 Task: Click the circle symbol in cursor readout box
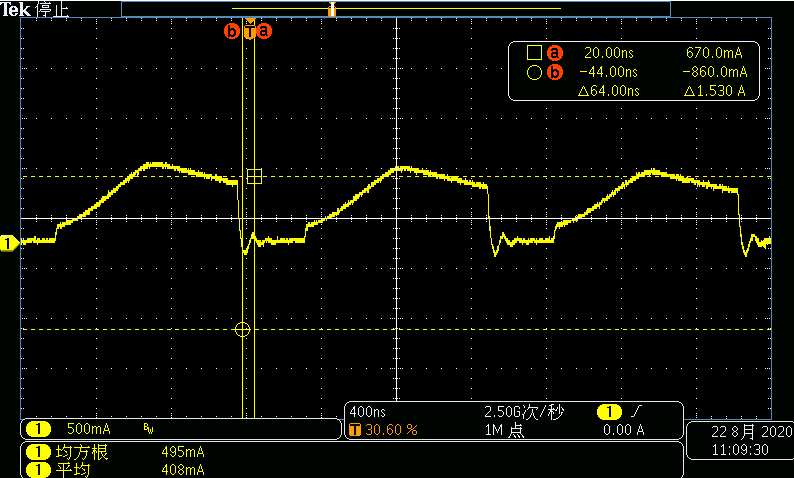coord(534,73)
